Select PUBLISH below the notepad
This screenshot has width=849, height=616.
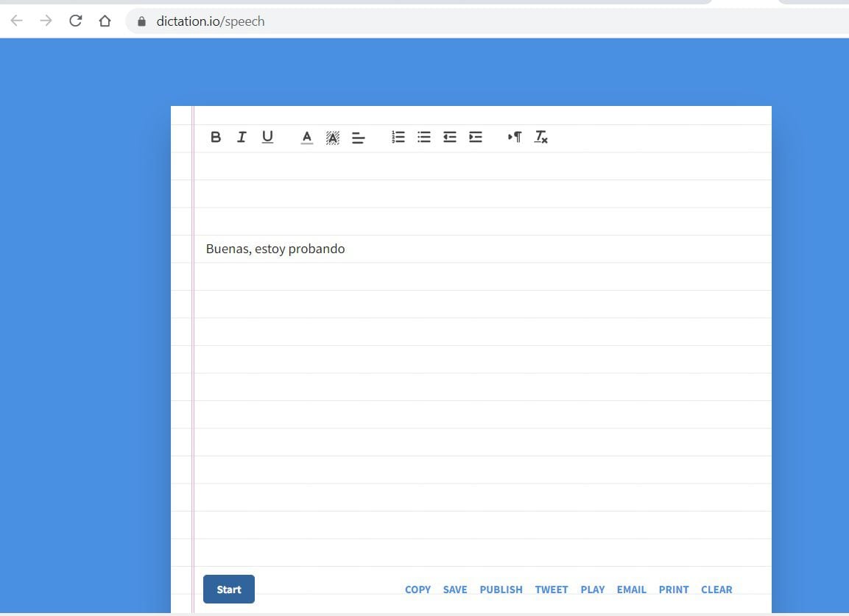pyautogui.click(x=501, y=590)
